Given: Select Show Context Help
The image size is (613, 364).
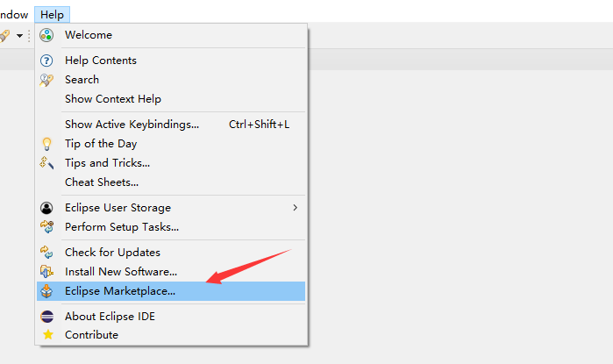Looking at the screenshot, I should click(x=112, y=99).
